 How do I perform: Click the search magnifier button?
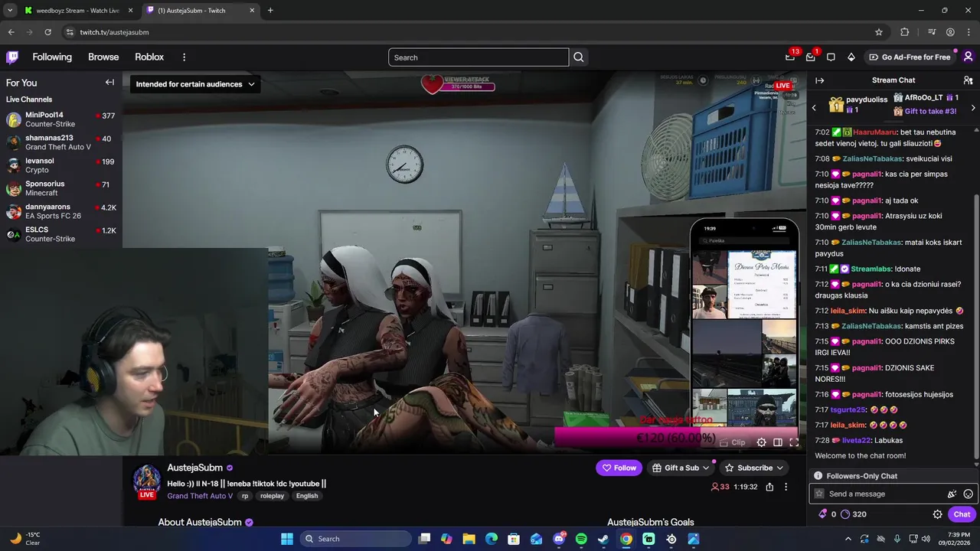click(x=579, y=57)
